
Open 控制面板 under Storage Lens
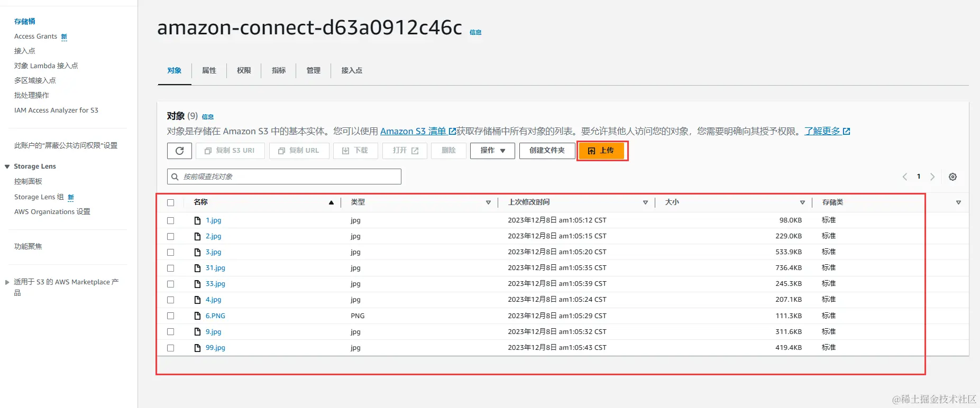28,181
